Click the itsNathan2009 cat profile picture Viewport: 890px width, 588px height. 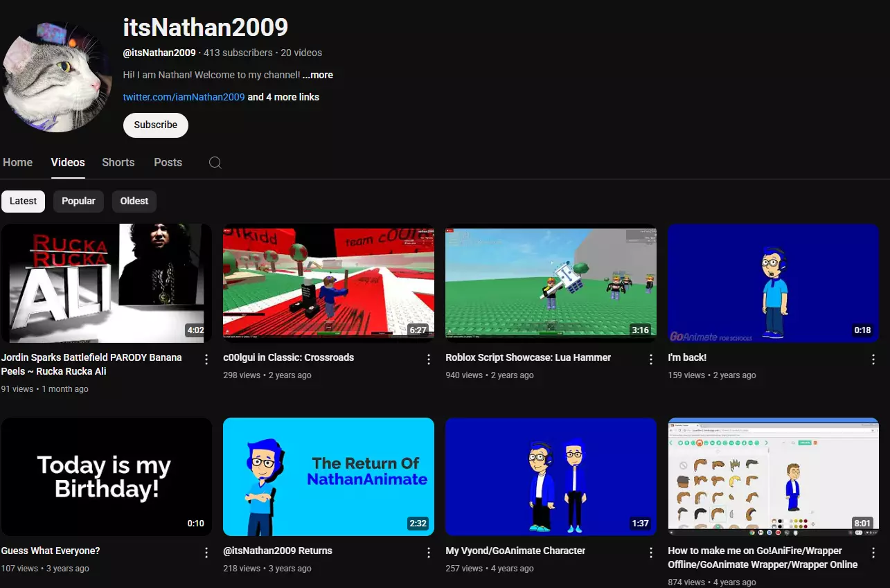[x=57, y=77]
